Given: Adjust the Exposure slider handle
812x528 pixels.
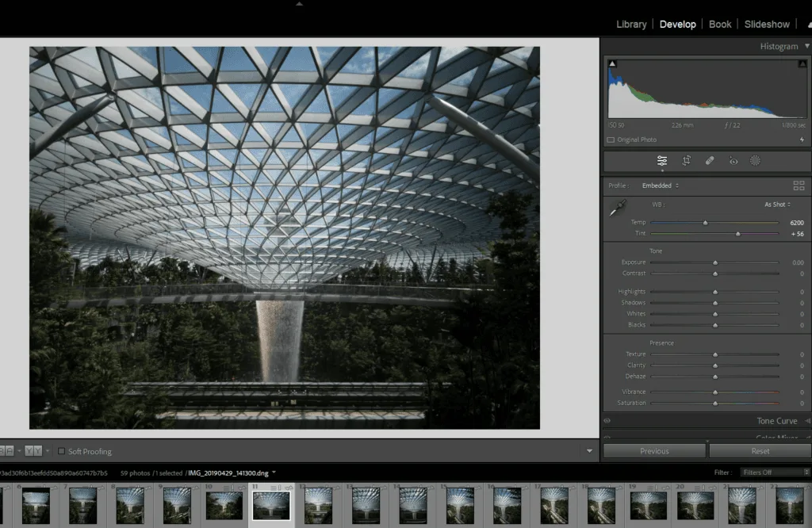Looking at the screenshot, I should click(x=715, y=263).
